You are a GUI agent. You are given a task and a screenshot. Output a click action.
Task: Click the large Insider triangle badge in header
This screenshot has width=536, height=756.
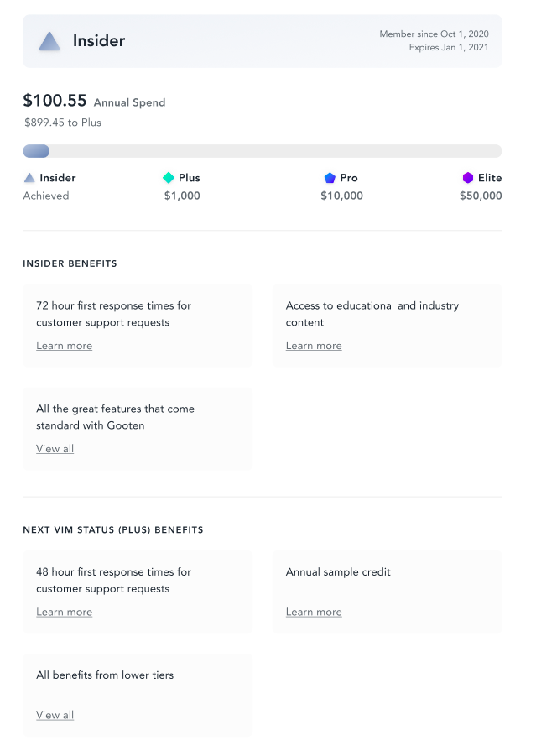49,41
